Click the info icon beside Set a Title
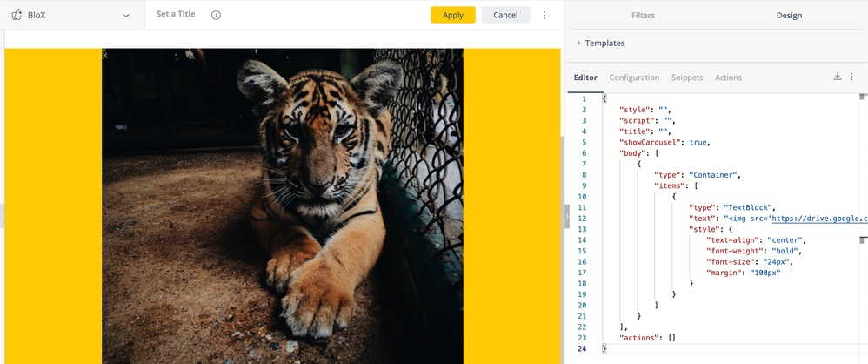Screen dimensions: 868x364 click(x=217, y=15)
